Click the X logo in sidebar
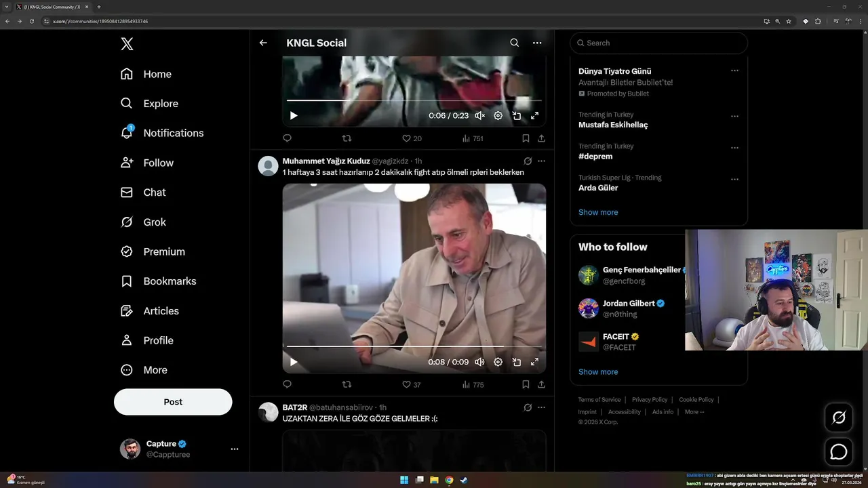This screenshot has height=488, width=868. 127,44
